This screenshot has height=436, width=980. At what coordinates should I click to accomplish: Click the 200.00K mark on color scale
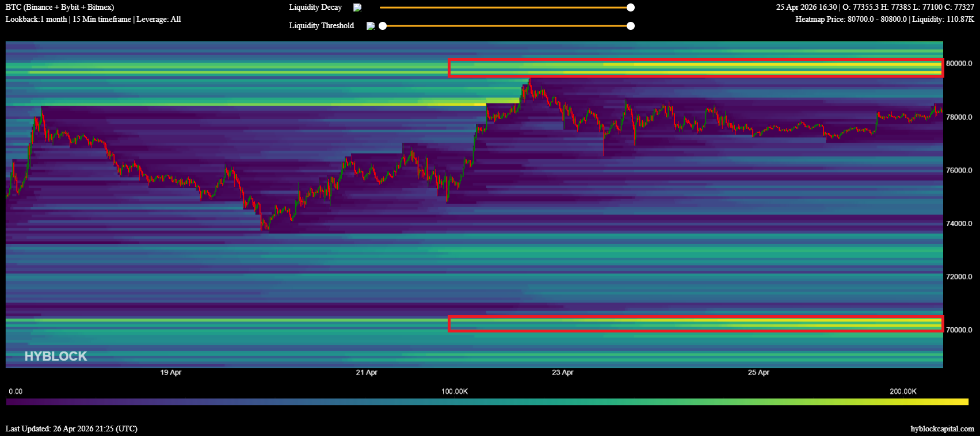pos(903,392)
